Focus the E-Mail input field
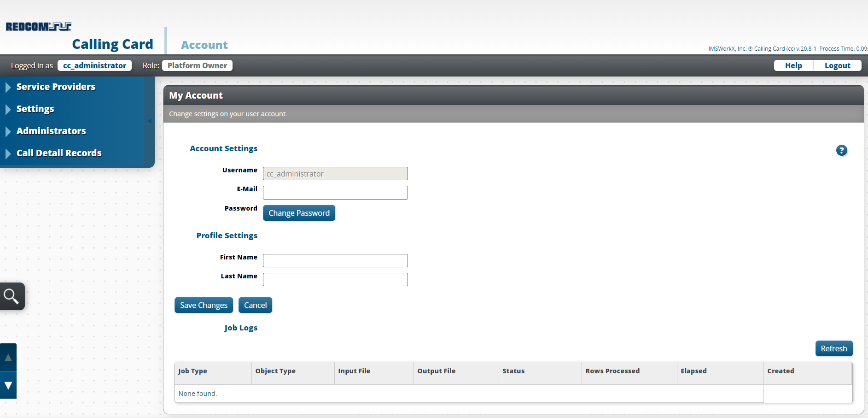 pyautogui.click(x=335, y=193)
